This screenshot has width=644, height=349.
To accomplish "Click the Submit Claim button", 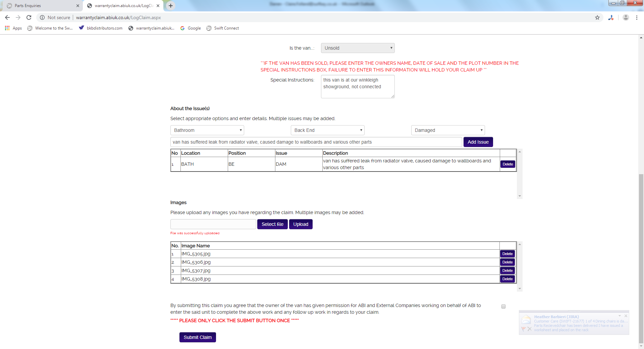I will [198, 337].
